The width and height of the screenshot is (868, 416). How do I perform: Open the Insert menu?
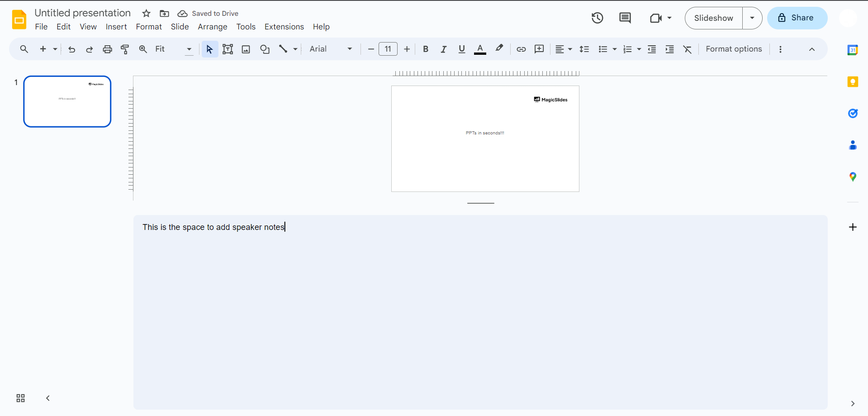tap(116, 27)
